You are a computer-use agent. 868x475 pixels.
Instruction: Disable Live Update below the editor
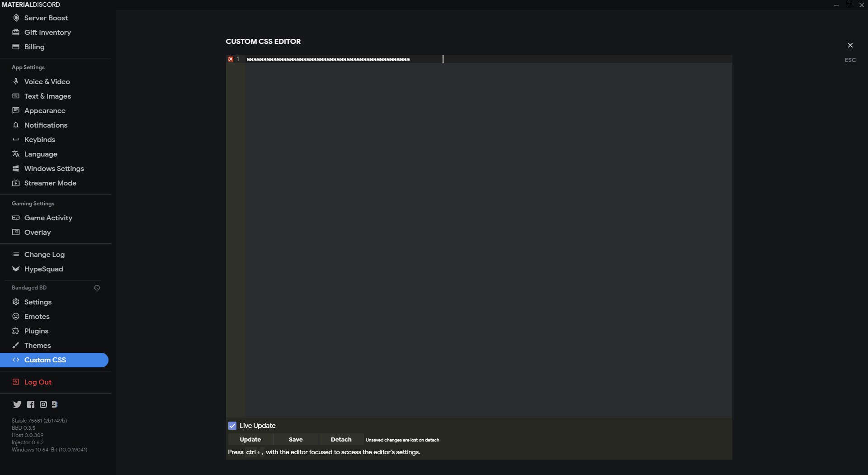pyautogui.click(x=232, y=425)
